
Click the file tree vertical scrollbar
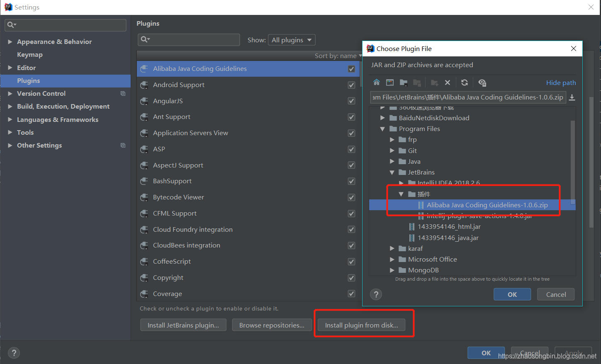tap(573, 162)
